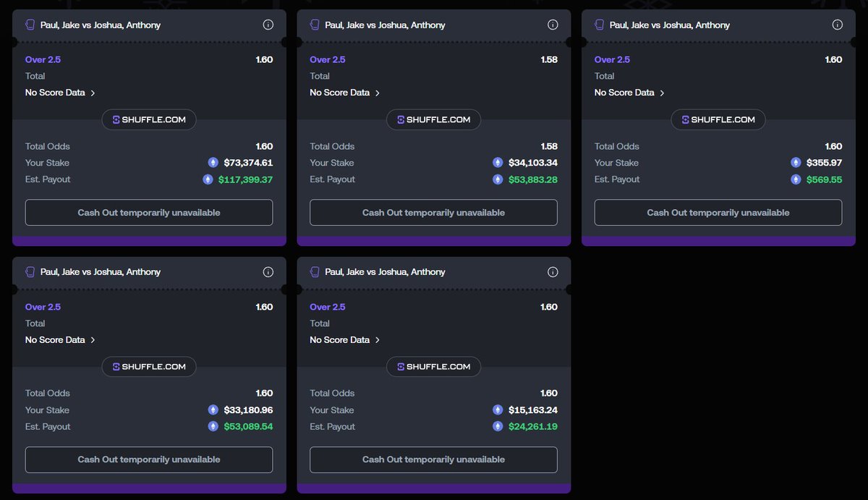Expand No Score Data on the $355.97 stake card
The width and height of the screenshot is (868, 500).
(x=629, y=93)
